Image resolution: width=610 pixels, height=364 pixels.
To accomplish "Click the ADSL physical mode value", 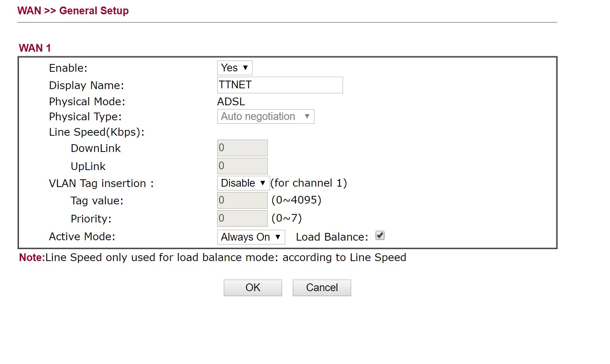I will (231, 102).
